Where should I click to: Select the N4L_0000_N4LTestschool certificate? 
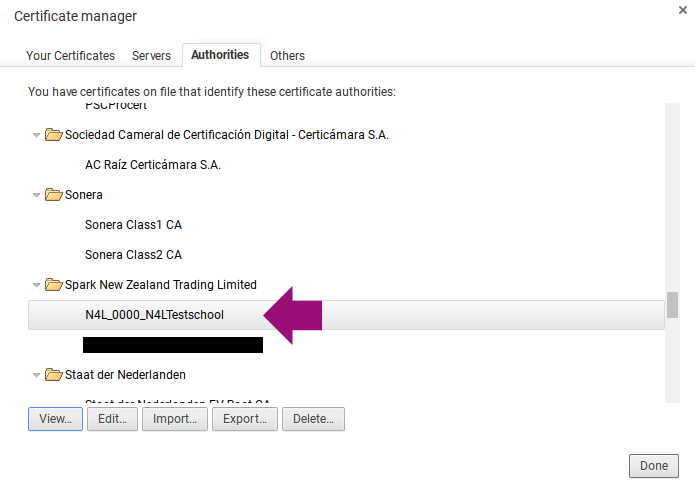coord(155,315)
